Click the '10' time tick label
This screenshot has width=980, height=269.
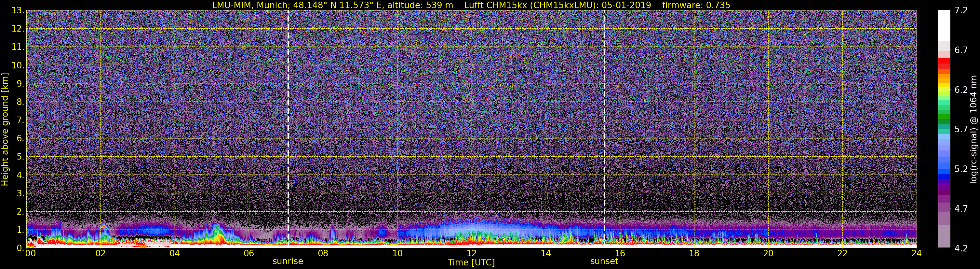click(397, 253)
